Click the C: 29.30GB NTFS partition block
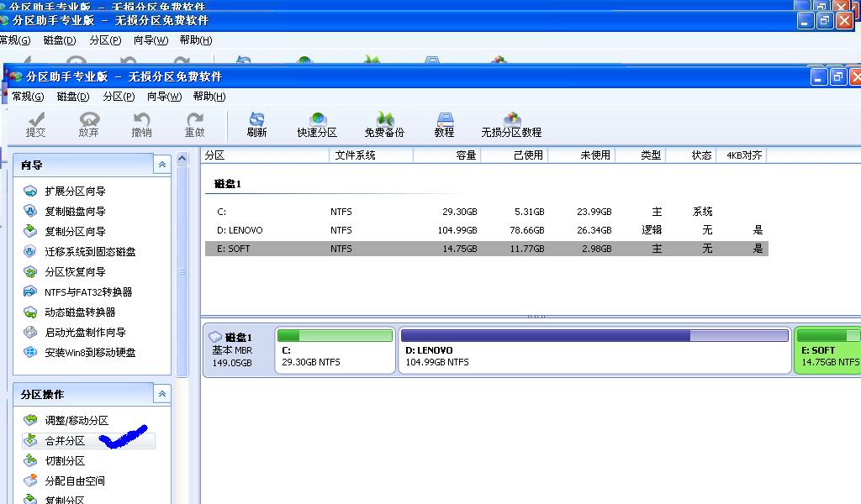861x504 pixels. 335,349
